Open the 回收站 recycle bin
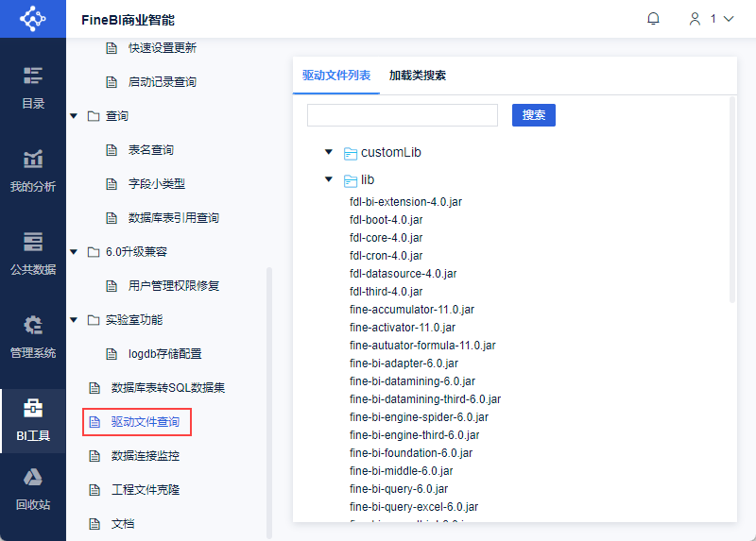Viewport: 756px width, 541px height. click(x=33, y=490)
